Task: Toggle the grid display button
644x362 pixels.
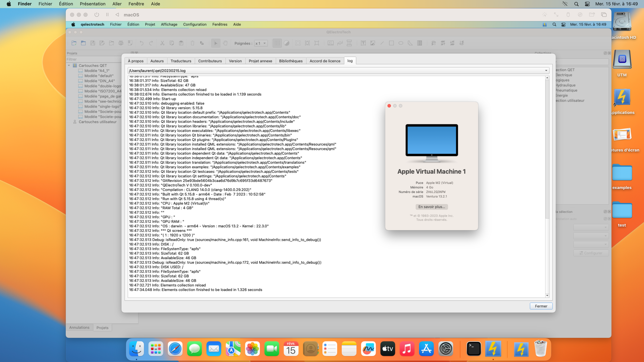Action: click(x=277, y=43)
